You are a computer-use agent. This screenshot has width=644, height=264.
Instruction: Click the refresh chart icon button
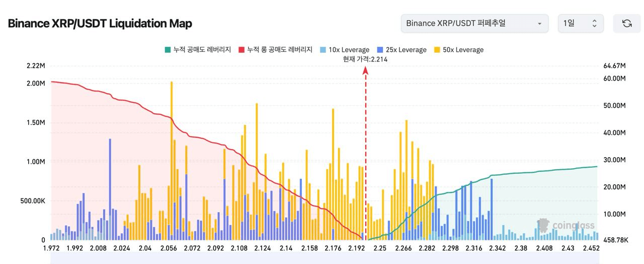coord(627,24)
